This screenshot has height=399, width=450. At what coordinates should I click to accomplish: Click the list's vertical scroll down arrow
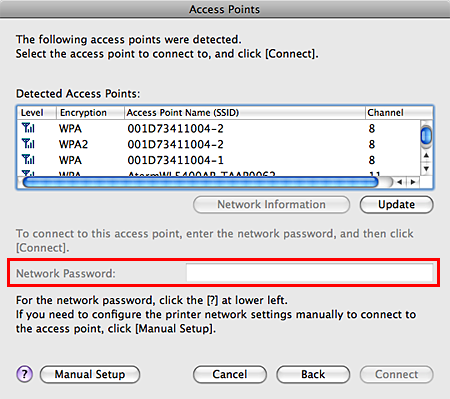426,168
